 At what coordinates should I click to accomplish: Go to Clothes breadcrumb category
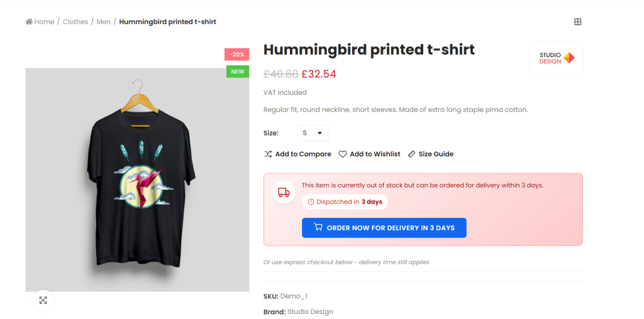[75, 22]
